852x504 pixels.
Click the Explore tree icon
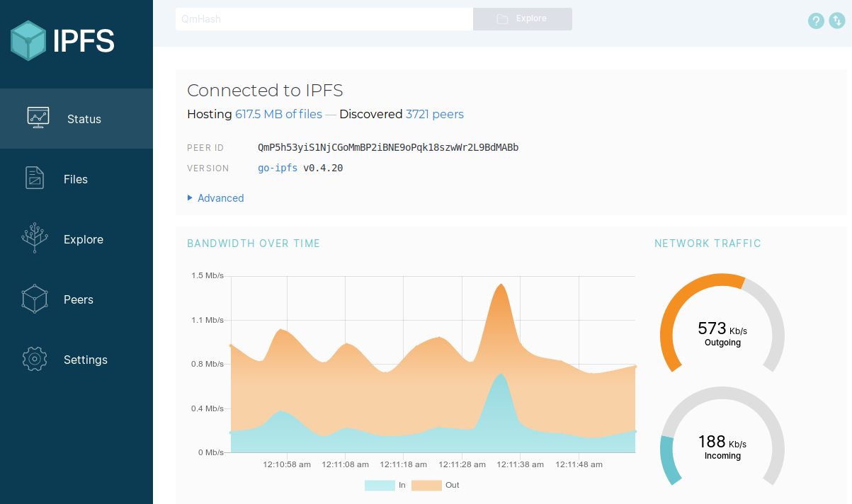point(35,239)
